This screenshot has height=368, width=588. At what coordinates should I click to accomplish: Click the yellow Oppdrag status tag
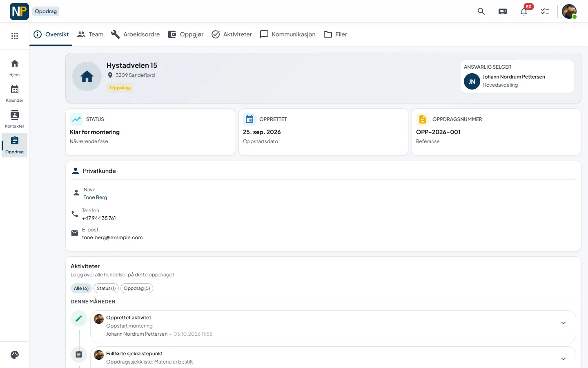point(120,88)
